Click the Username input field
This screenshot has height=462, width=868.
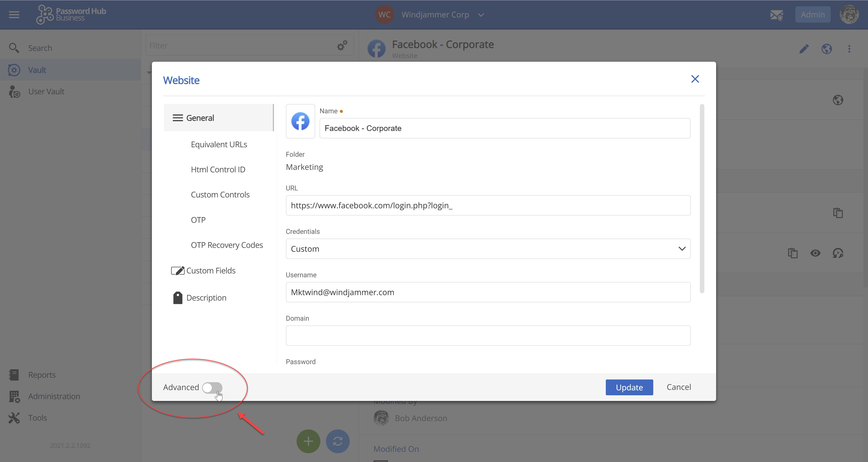pos(488,292)
